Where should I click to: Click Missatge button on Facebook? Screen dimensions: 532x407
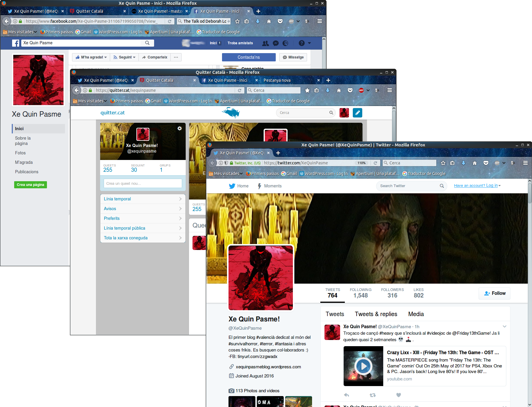[293, 57]
